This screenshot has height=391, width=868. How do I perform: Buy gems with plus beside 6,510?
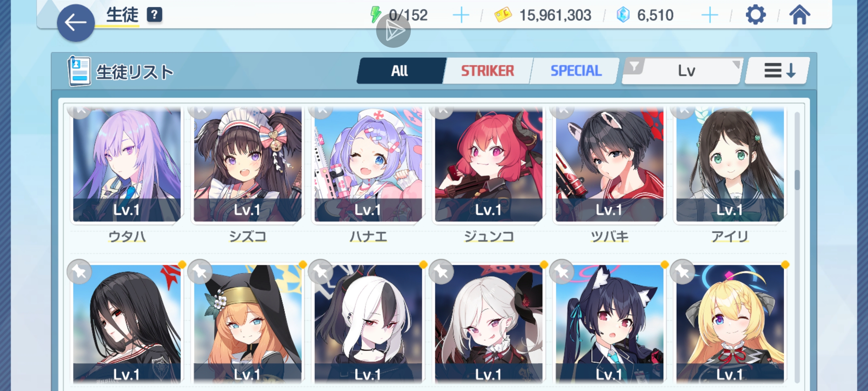pyautogui.click(x=710, y=16)
